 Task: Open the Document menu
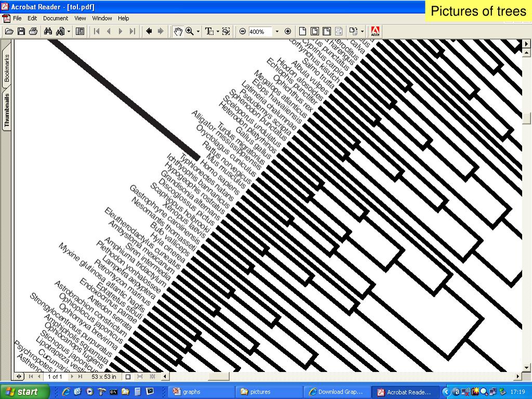pos(55,18)
